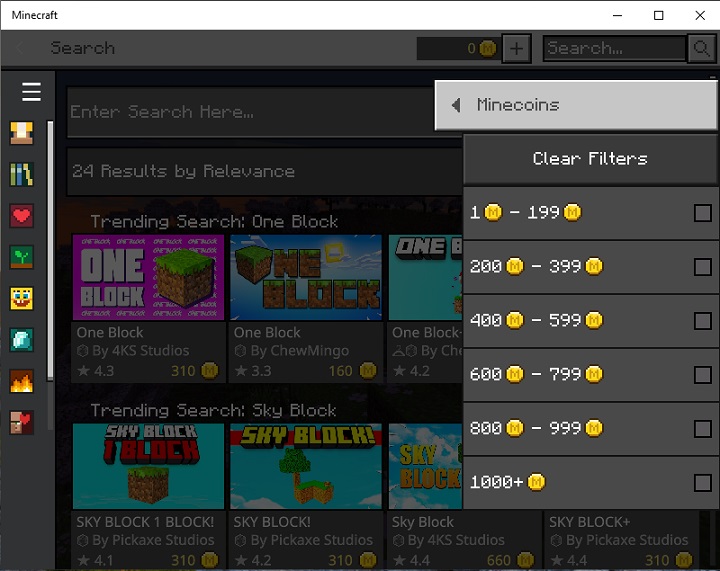Click the Enter Search Here text field

click(250, 112)
